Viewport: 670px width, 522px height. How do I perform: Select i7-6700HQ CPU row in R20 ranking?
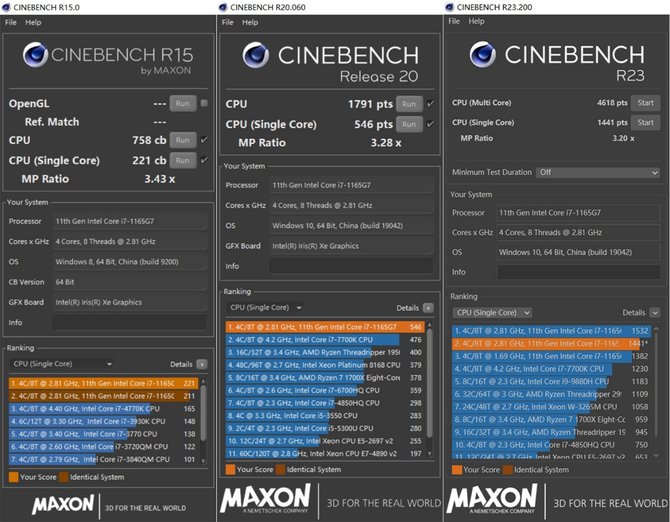point(325,390)
